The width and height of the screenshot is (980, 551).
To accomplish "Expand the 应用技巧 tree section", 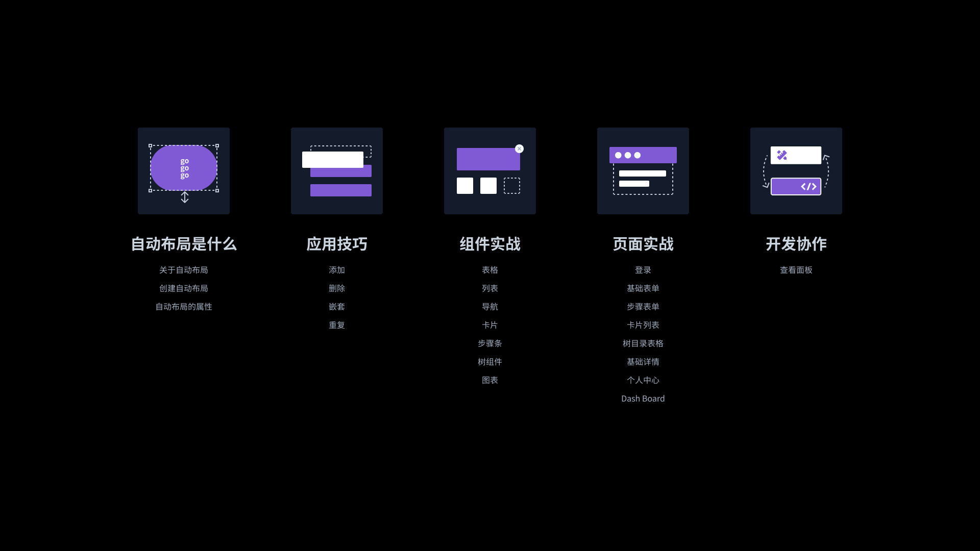I will [x=336, y=244].
